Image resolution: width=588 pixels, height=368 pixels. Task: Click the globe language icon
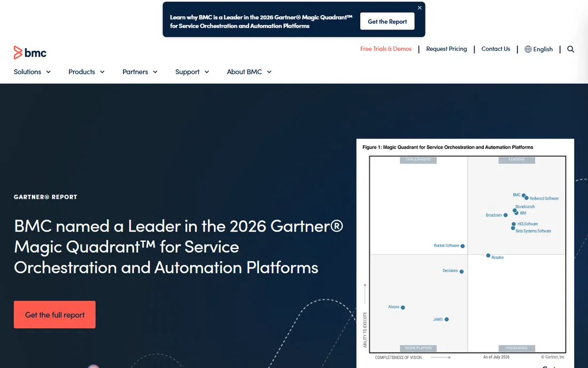coord(528,49)
